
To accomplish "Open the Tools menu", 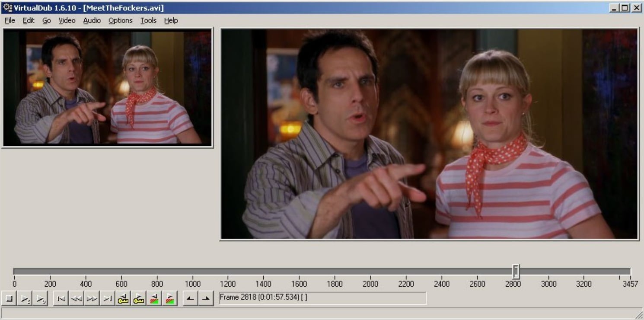I will pyautogui.click(x=148, y=20).
